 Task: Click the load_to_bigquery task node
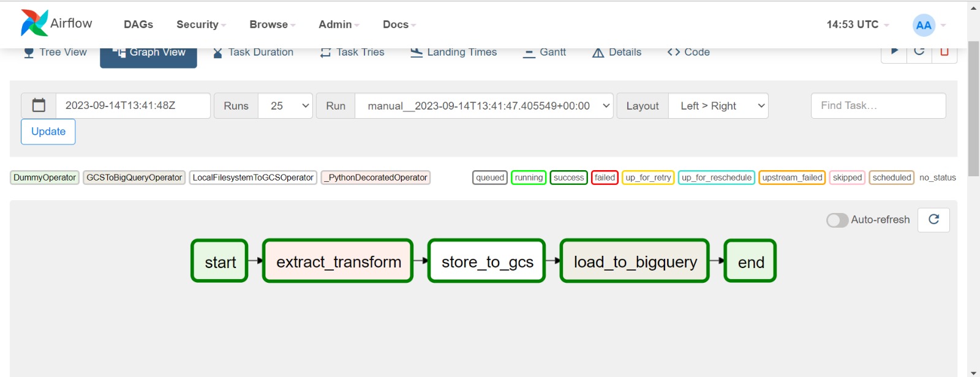click(x=635, y=261)
